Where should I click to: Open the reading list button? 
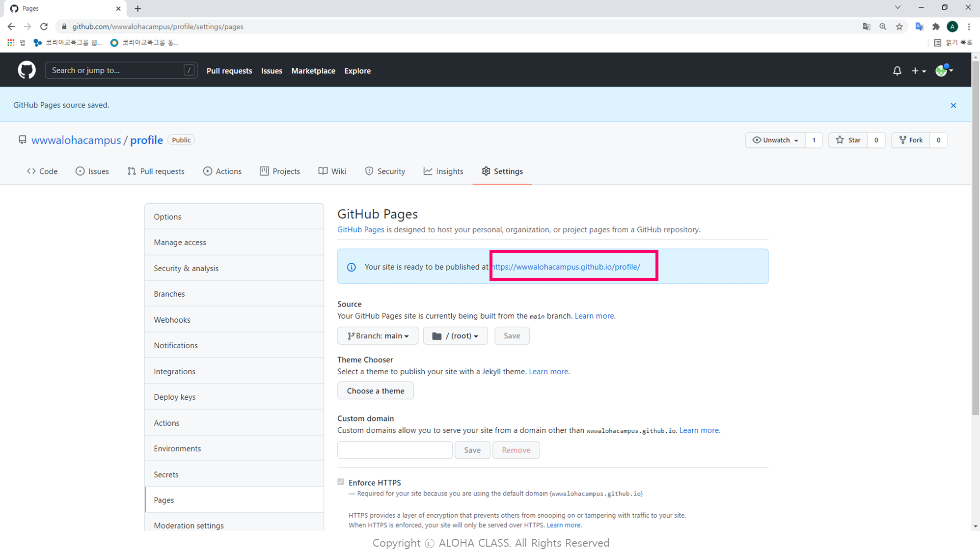pos(953,43)
